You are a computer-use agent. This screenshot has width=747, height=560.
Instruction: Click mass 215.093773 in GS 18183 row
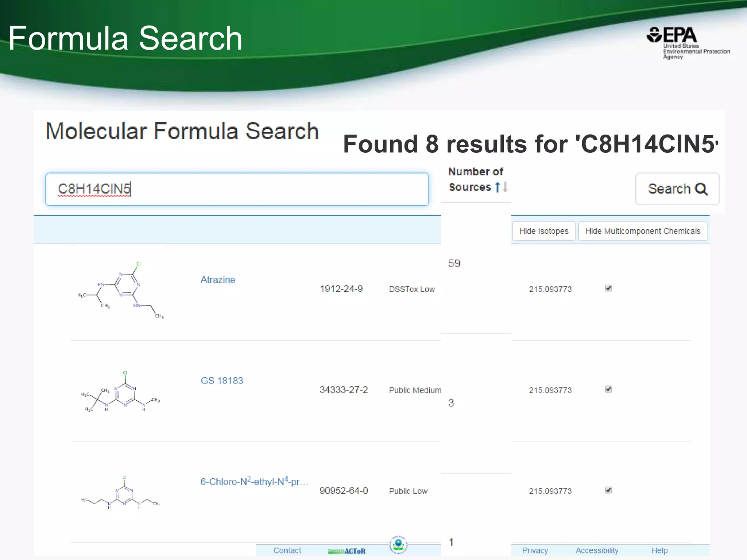[x=550, y=390]
